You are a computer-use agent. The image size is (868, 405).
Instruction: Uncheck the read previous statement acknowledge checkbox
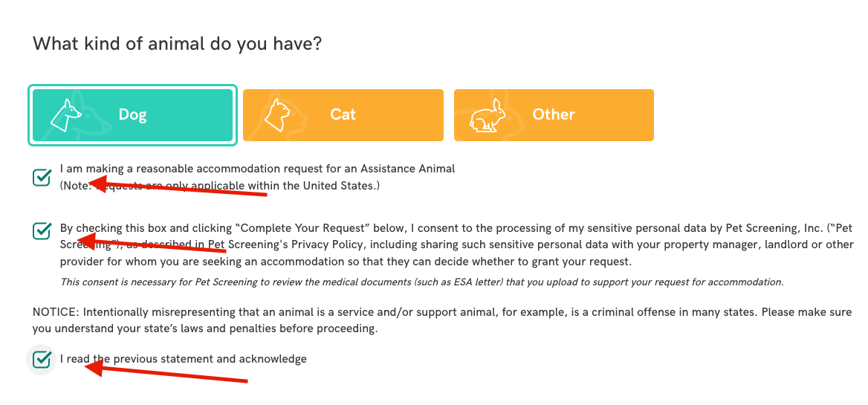click(42, 360)
